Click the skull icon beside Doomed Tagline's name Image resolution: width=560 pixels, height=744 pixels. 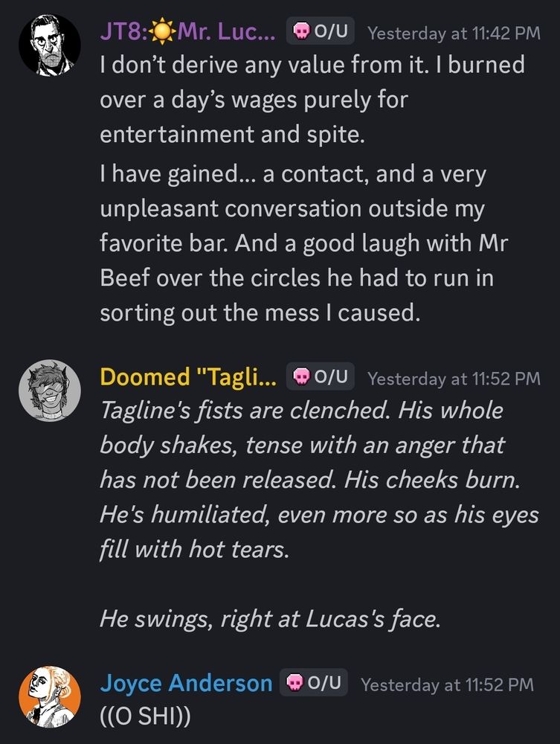[x=301, y=377]
